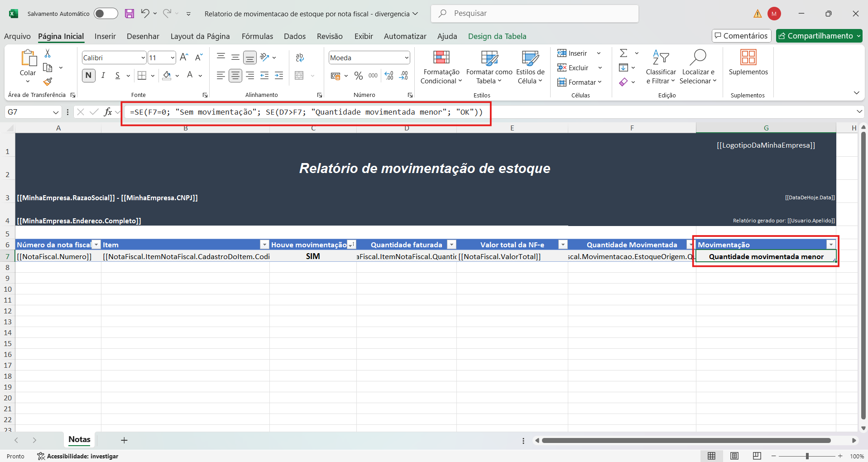Switch to the Dados tab
The height and width of the screenshot is (462, 868).
295,36
